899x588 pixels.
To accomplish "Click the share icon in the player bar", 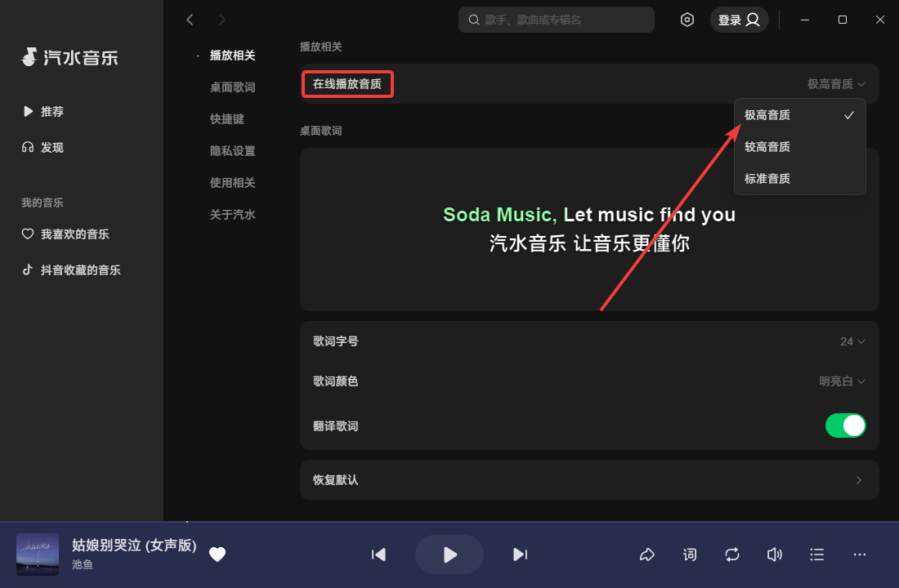I will (x=646, y=555).
